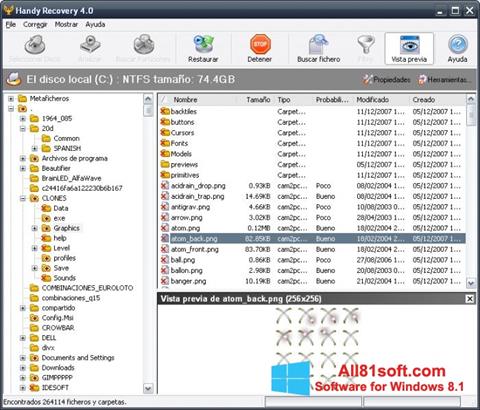Click the 14.69KB size of acidrain_trap.png

click(x=258, y=196)
